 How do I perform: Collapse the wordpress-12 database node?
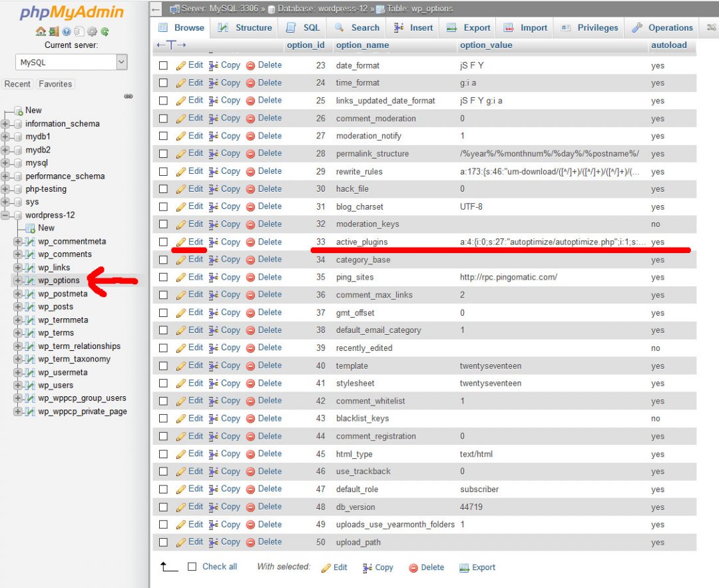click(x=5, y=215)
